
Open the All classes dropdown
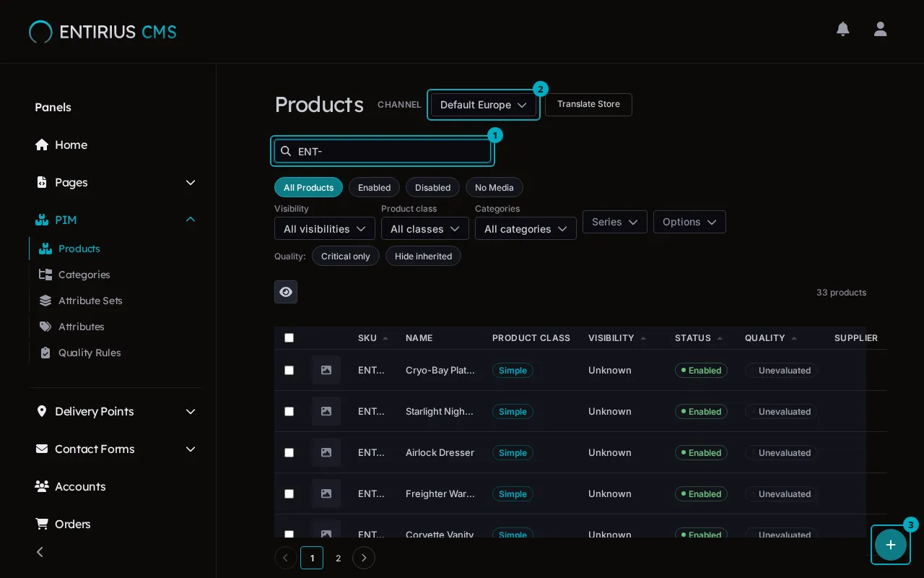coord(425,228)
